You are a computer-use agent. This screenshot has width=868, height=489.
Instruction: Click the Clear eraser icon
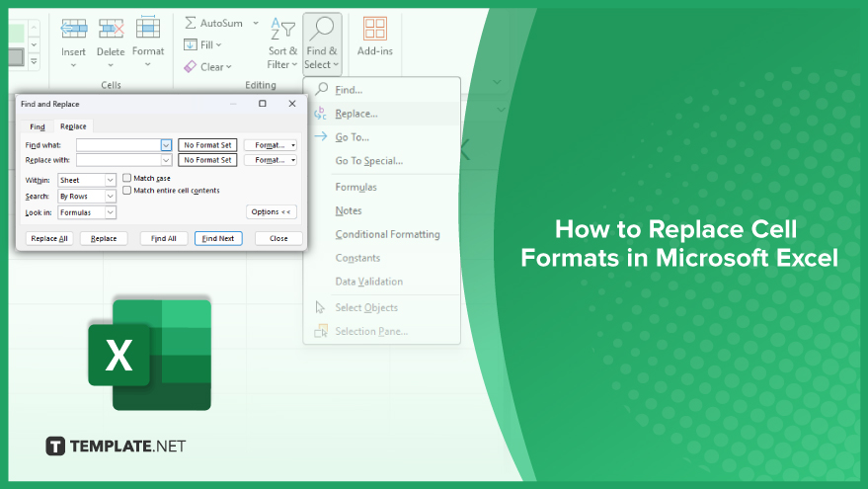(x=191, y=66)
